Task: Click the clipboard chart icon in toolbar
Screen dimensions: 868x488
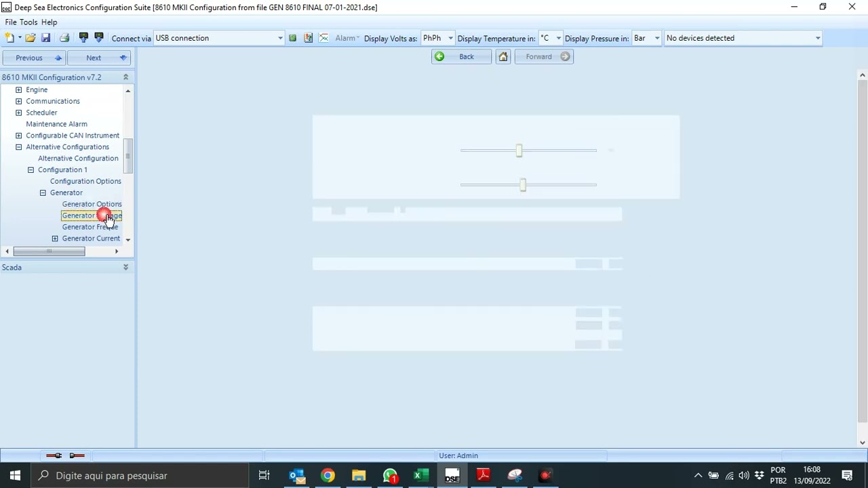Action: click(x=308, y=38)
